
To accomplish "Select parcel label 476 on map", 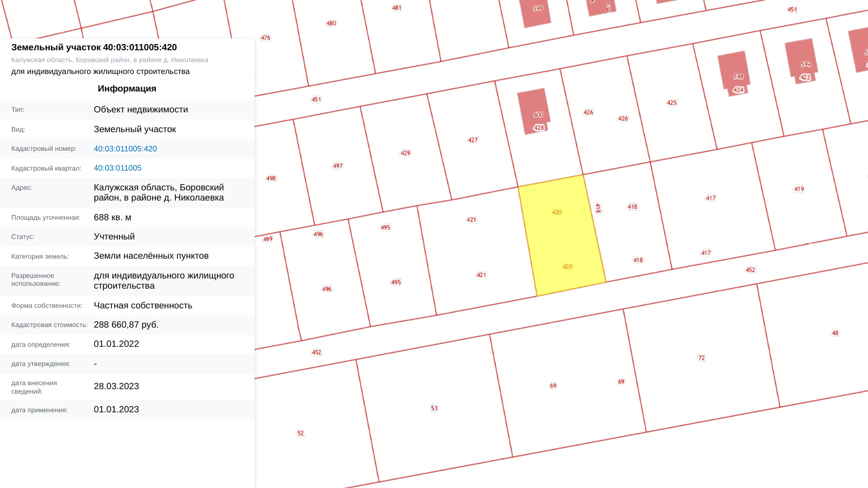I will pyautogui.click(x=265, y=38).
